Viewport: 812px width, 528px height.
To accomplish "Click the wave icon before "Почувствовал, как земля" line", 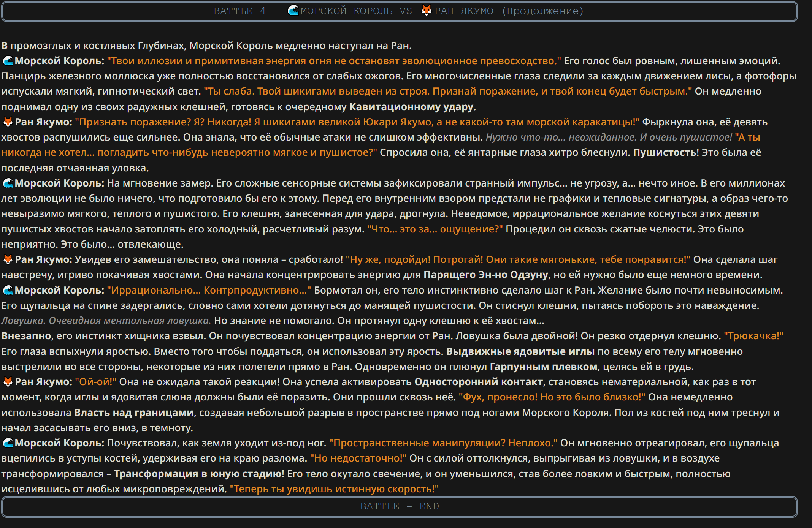I will tap(8, 443).
